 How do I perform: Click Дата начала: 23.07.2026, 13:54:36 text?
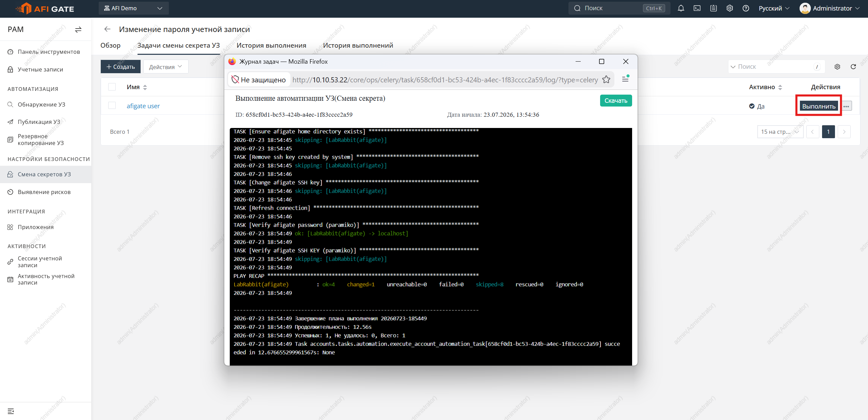coord(493,115)
